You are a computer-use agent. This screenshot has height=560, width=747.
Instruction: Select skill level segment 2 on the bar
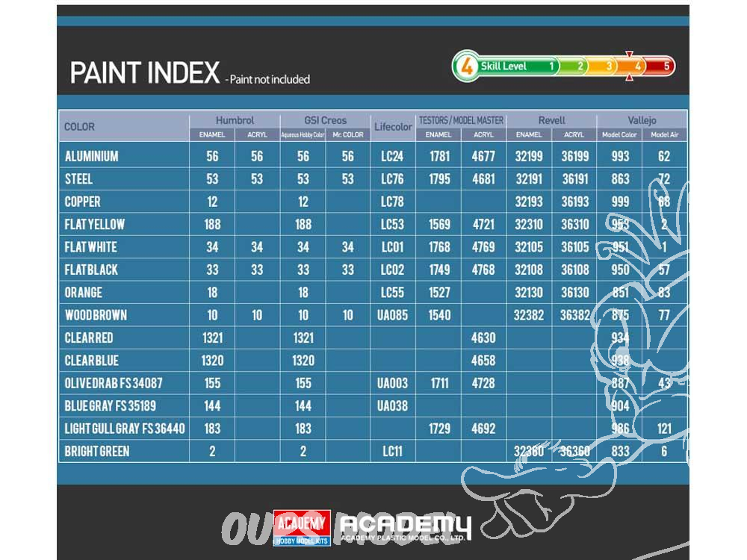580,66
